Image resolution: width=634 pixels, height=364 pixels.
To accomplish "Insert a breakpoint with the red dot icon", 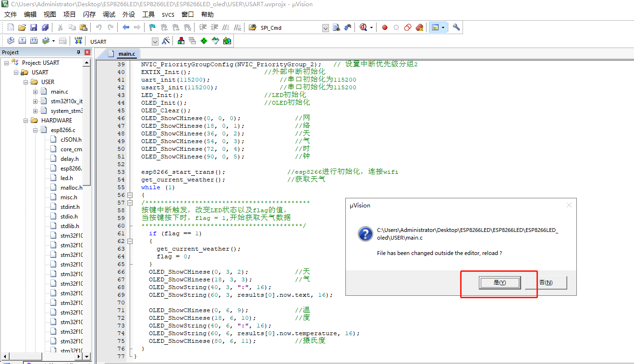I will click(384, 27).
